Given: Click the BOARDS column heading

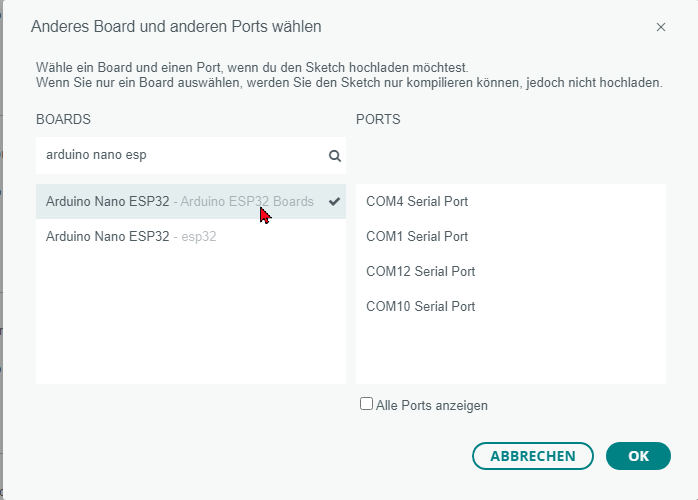Looking at the screenshot, I should click(x=63, y=119).
